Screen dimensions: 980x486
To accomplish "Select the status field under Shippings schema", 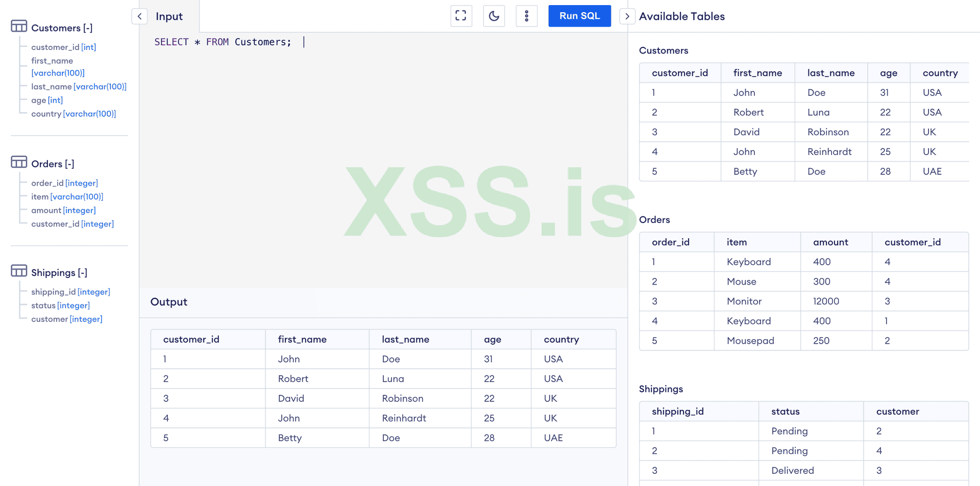I will pyautogui.click(x=43, y=305).
